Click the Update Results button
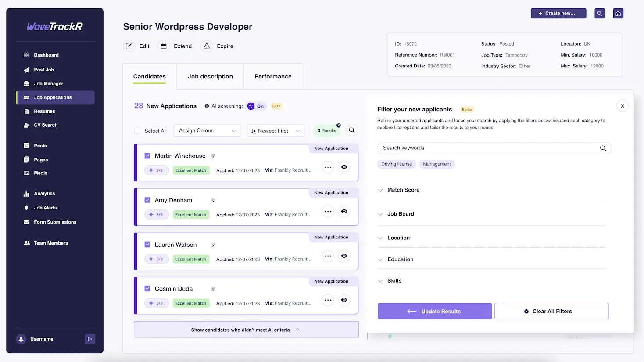Screen dimensions: 644x362 [434, 311]
